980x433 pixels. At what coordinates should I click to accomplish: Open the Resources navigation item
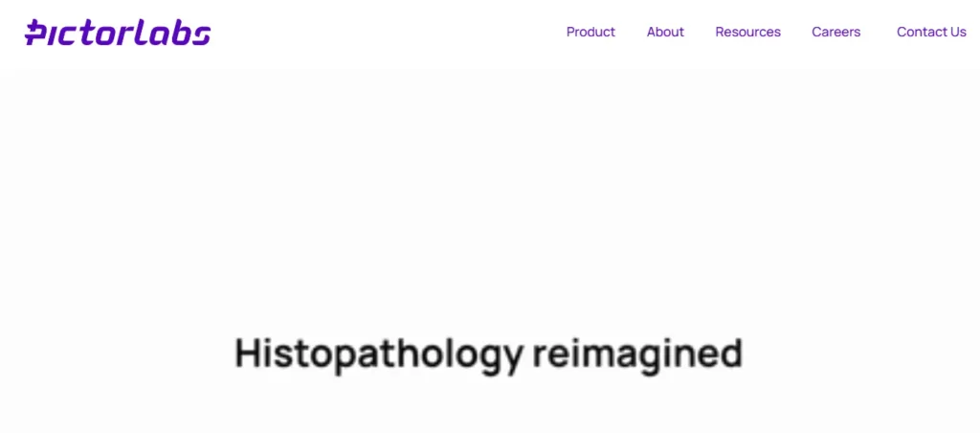[x=747, y=32]
